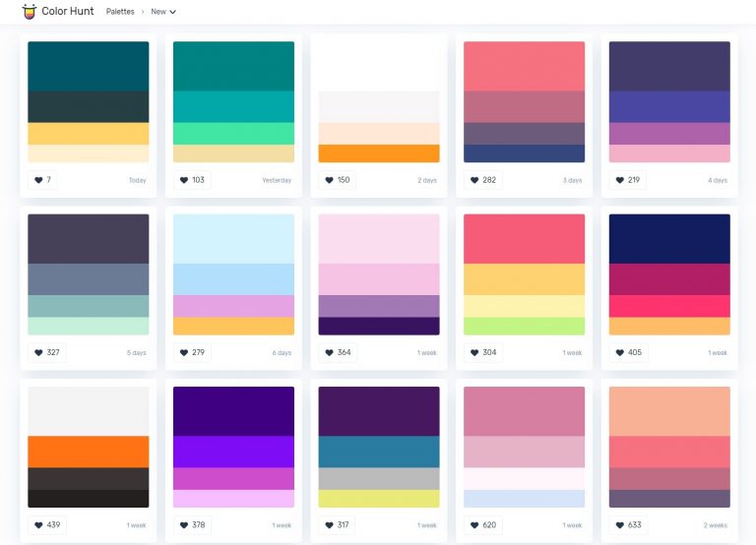Click heart icon on 103-likes palette
Viewport: 756px width, 545px height.
(184, 180)
